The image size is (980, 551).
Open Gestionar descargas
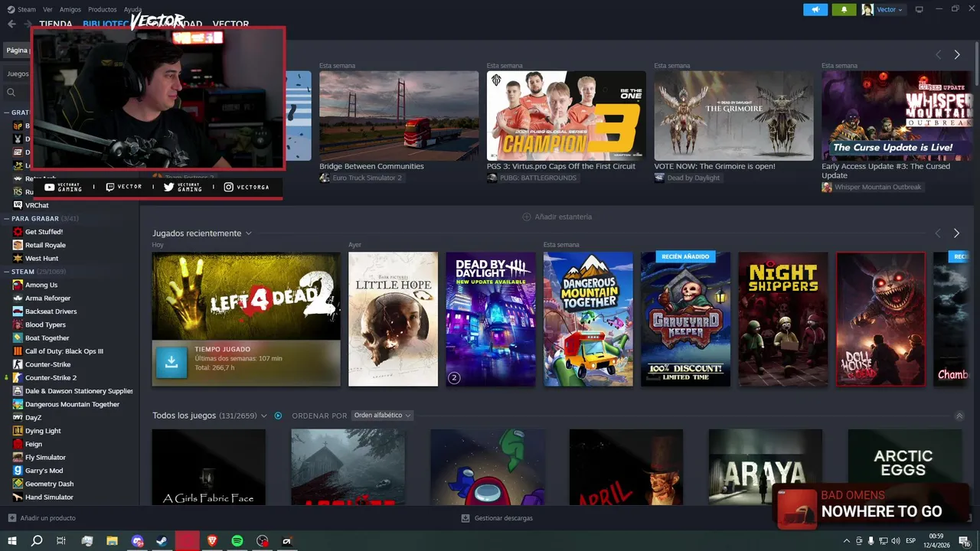click(x=497, y=518)
